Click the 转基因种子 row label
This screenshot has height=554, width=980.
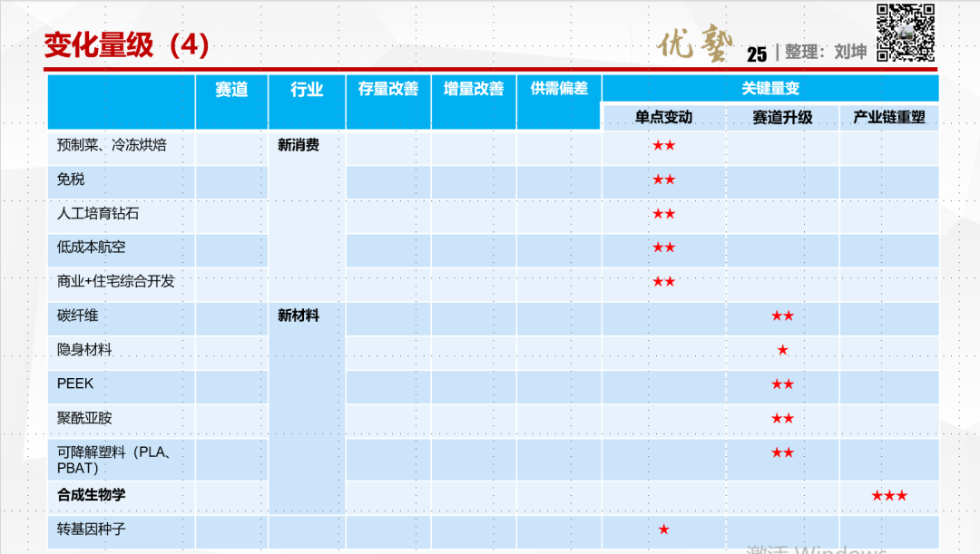click(92, 530)
